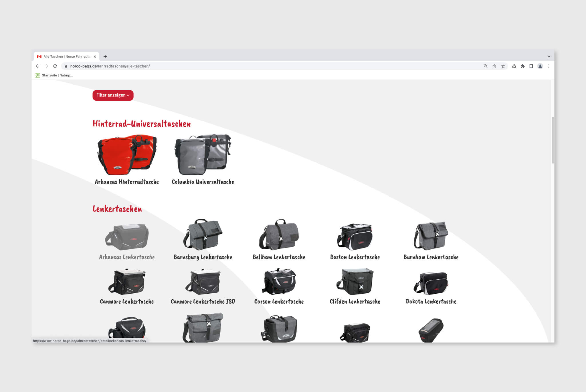
Task: Open the share icon in address bar
Action: [494, 66]
